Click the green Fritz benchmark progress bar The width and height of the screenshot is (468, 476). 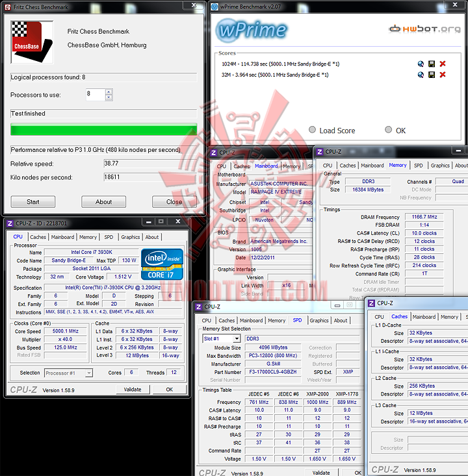click(103, 129)
